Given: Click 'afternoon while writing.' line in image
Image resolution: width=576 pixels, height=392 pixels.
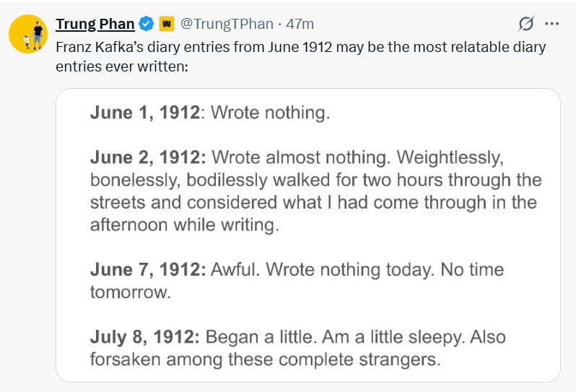Looking at the screenshot, I should click(185, 225).
